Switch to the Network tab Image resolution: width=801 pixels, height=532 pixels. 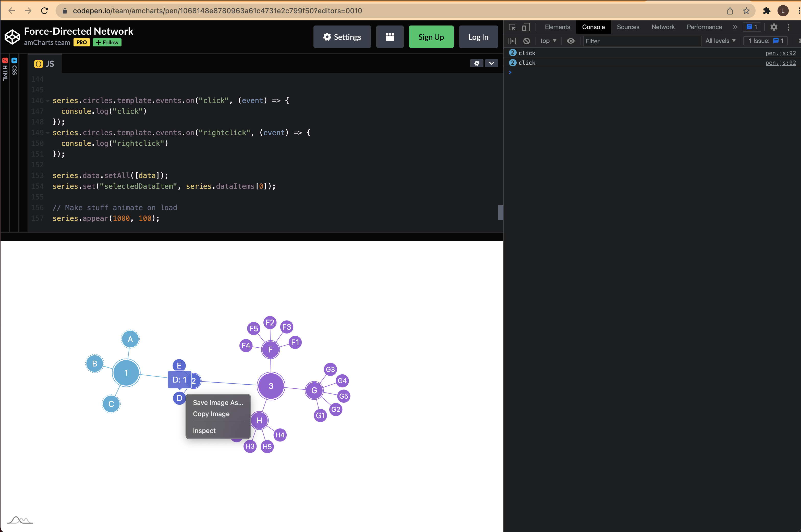tap(662, 27)
